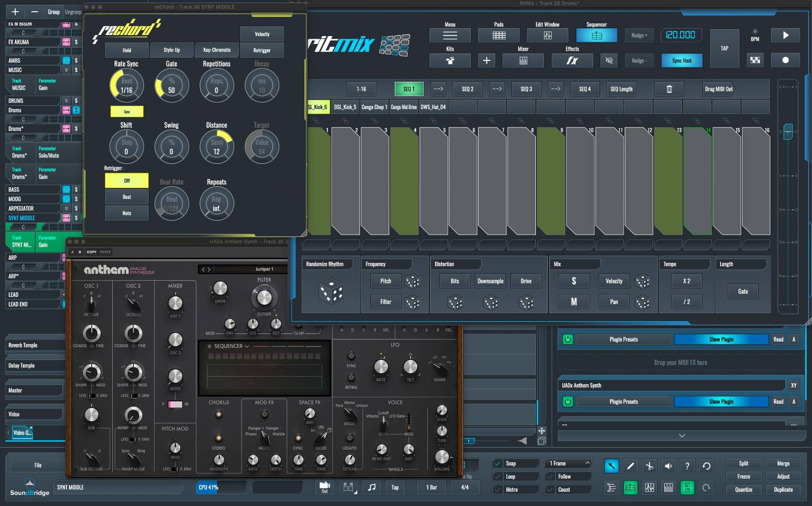The width and height of the screenshot is (812, 506).
Task: Select the speaker mute tool
Action: click(x=668, y=465)
